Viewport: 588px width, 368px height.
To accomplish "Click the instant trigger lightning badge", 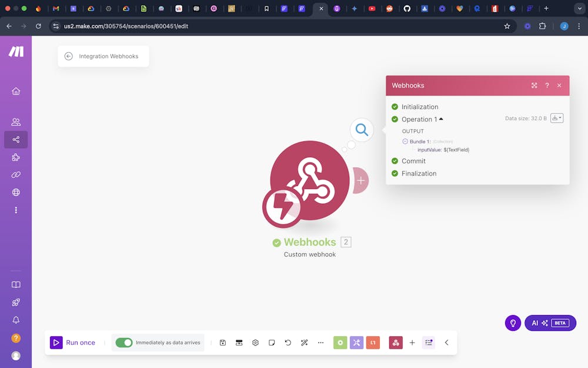I will coord(282,207).
